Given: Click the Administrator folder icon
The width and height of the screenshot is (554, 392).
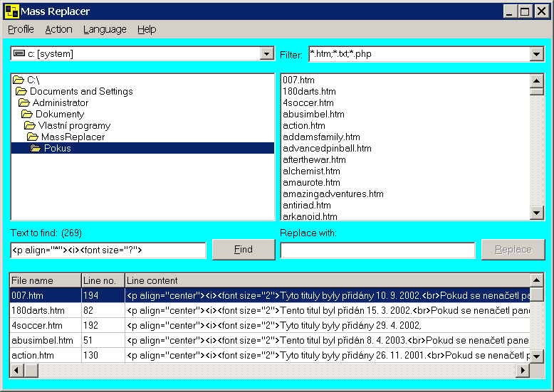Looking at the screenshot, I should coord(24,102).
